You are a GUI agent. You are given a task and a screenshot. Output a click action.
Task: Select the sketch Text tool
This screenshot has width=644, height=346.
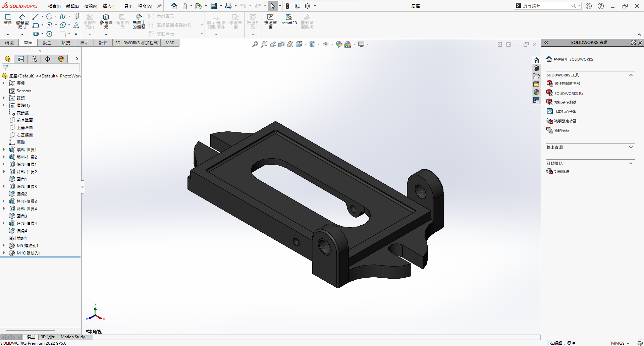click(x=76, y=25)
